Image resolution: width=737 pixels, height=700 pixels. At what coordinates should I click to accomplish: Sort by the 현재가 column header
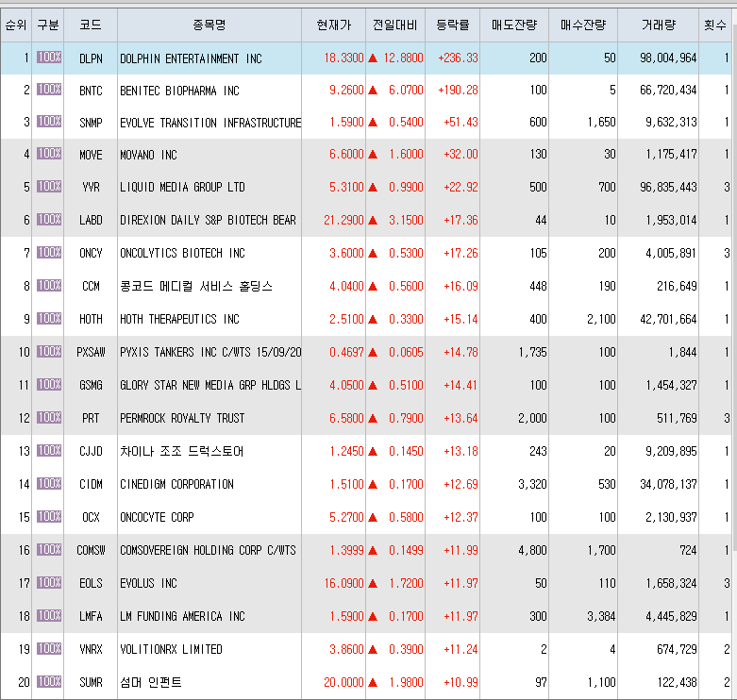click(334, 25)
